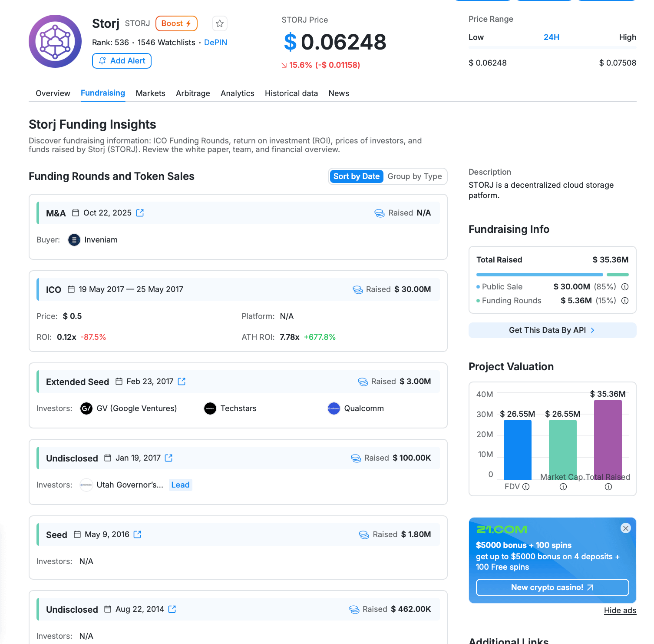Click the Inveniam buyer logo
Viewport: 654px width, 644px height.
click(74, 240)
